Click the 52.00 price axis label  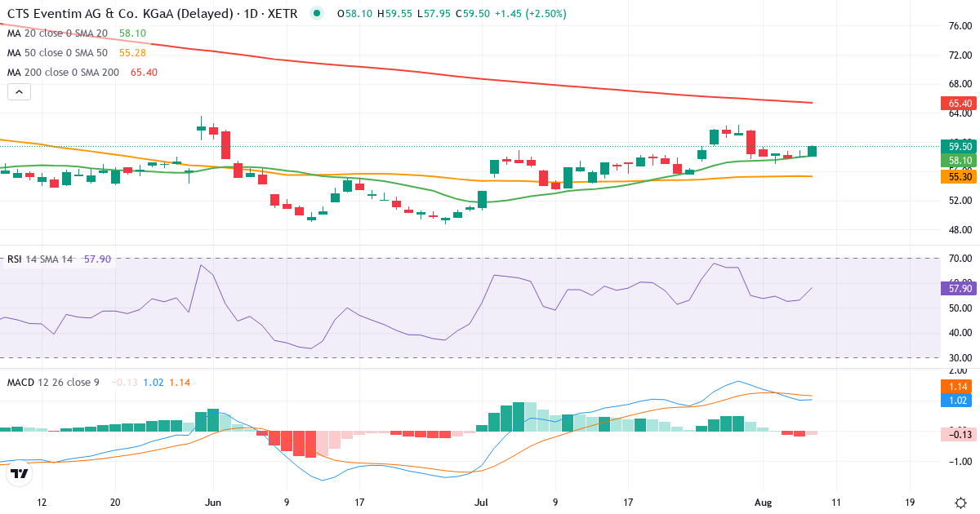coord(960,200)
